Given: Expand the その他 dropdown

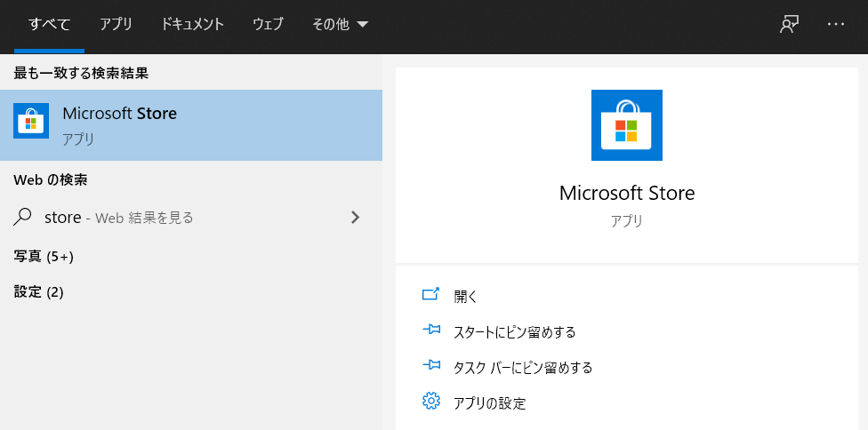Looking at the screenshot, I should [x=340, y=25].
